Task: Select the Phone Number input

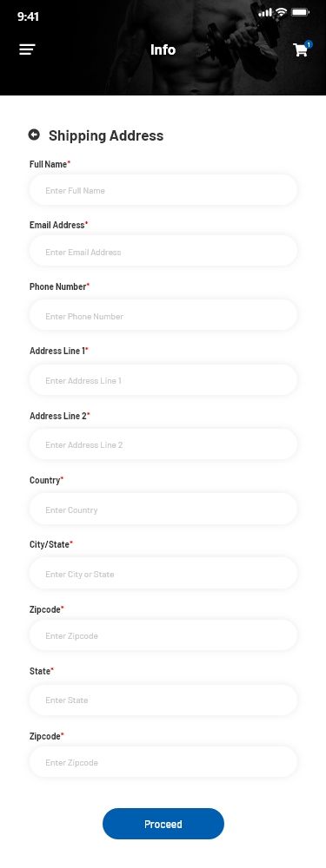Action: click(x=163, y=316)
